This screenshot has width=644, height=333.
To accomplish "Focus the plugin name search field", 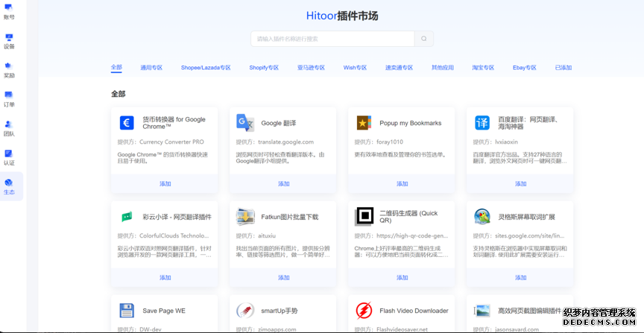I will 332,39.
